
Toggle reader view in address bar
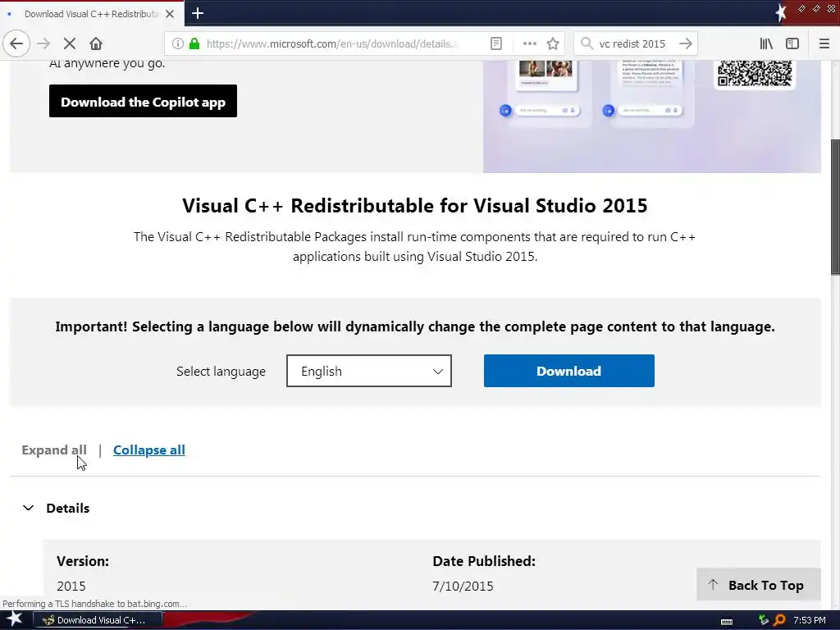coord(496,43)
